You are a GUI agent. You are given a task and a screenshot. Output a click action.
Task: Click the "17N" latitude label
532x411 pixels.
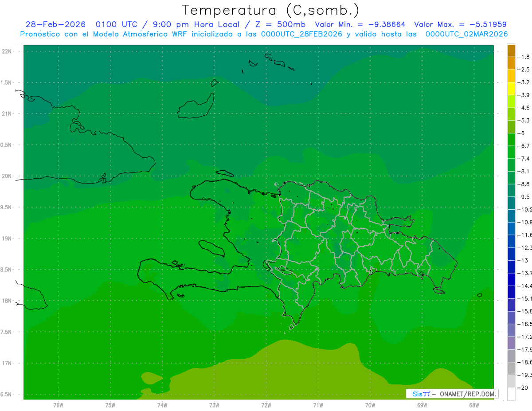[8, 363]
